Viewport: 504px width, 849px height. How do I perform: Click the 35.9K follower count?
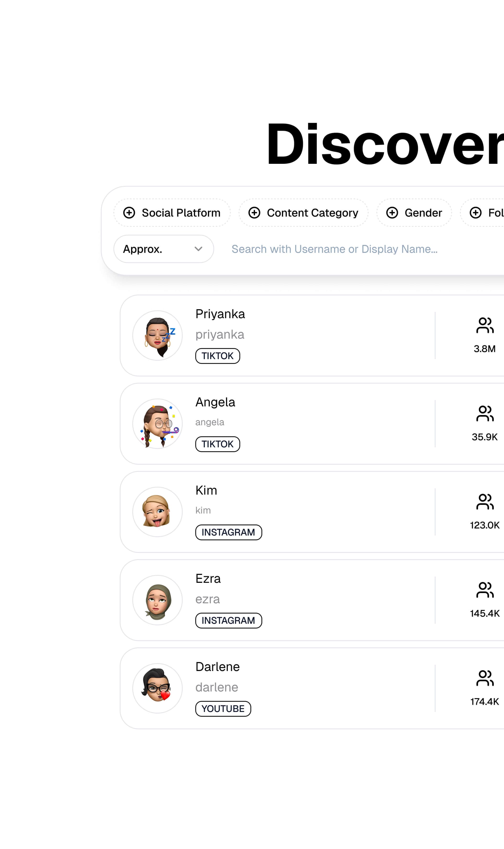click(485, 437)
